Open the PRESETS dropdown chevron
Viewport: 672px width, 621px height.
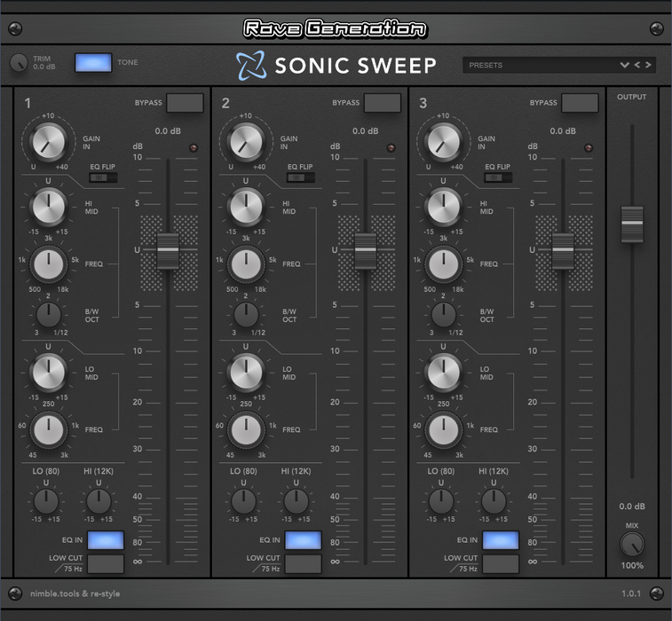point(625,65)
